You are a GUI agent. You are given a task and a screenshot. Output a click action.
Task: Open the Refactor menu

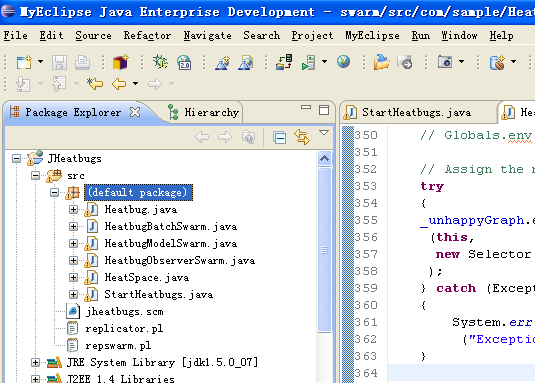147,35
